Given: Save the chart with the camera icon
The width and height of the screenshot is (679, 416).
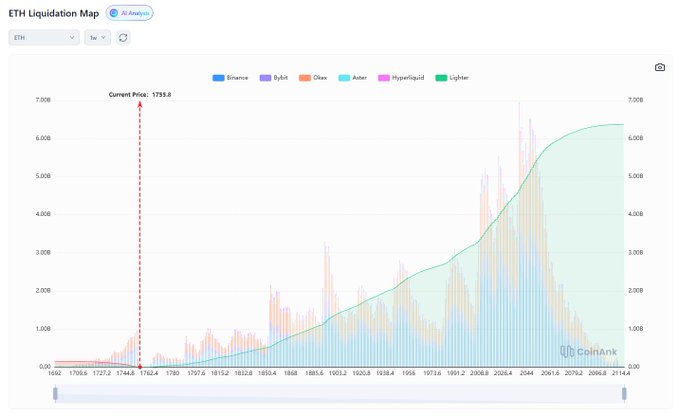Looking at the screenshot, I should (660, 67).
